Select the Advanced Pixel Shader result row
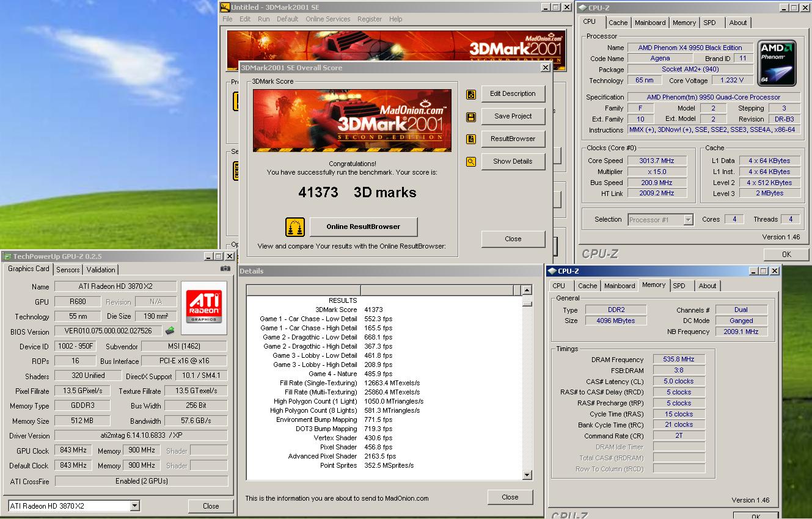This screenshot has width=812, height=519. coord(385,456)
